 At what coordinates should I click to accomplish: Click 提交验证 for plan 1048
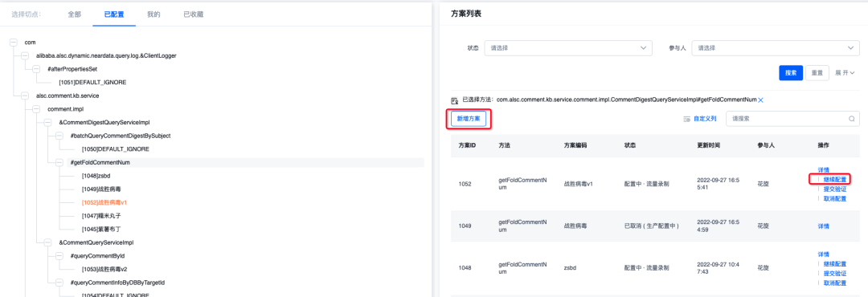pyautogui.click(x=834, y=273)
